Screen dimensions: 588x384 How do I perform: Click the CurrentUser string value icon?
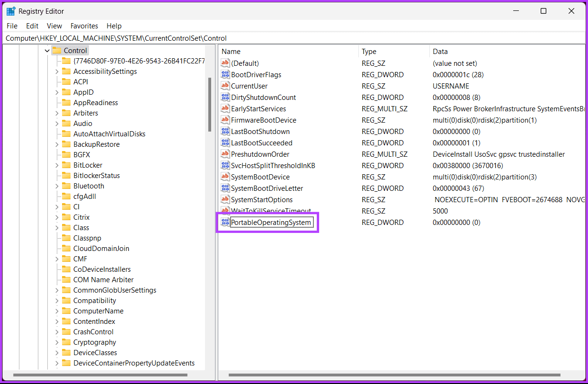[225, 86]
